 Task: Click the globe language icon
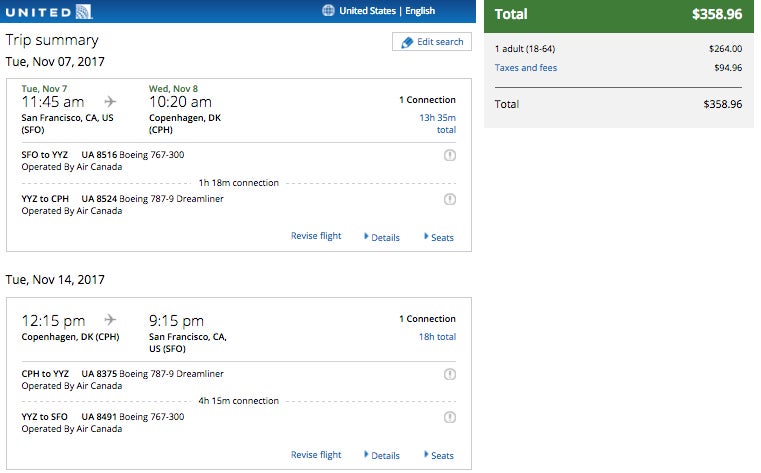(329, 10)
